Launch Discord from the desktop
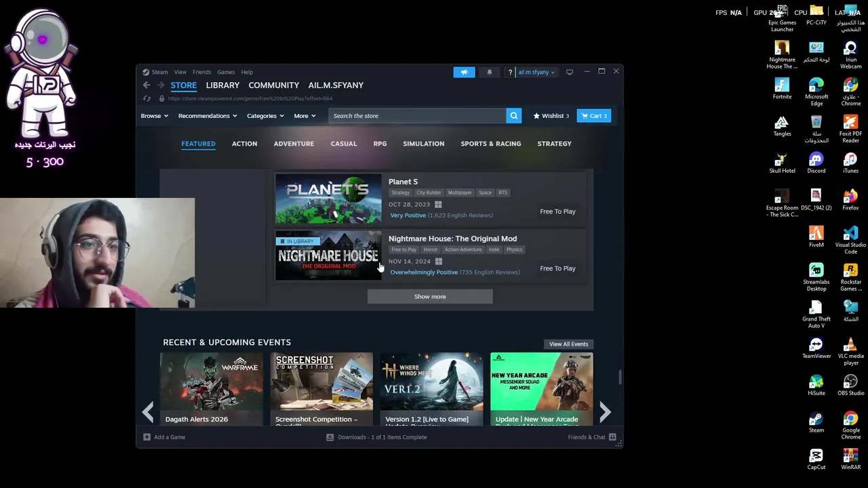This screenshot has width=868, height=488. [816, 163]
